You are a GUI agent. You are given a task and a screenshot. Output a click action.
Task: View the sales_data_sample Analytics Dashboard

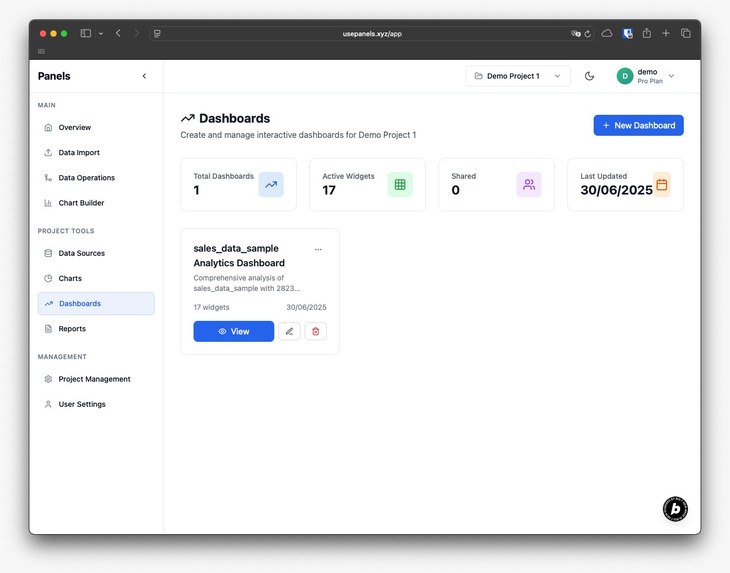(x=234, y=331)
